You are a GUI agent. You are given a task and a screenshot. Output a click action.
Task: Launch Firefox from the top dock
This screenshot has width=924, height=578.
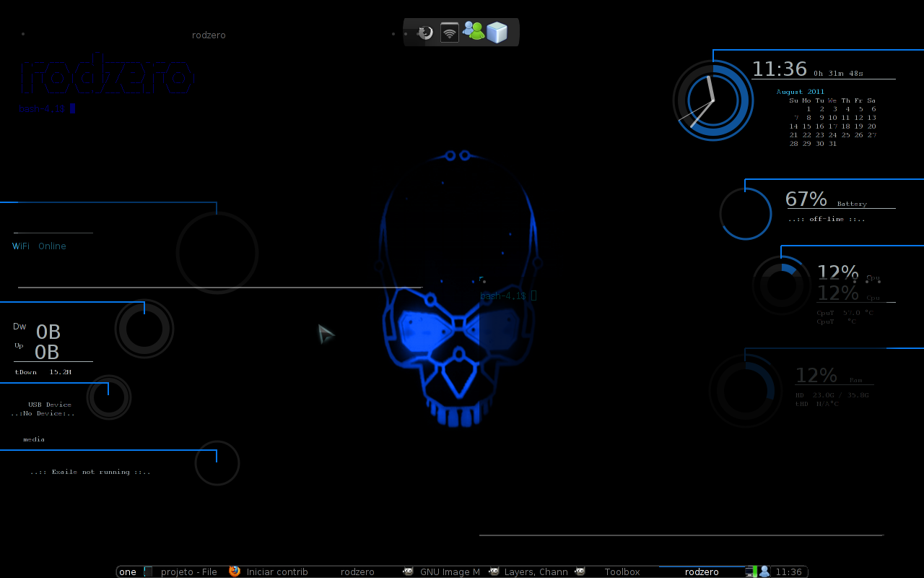click(426, 33)
